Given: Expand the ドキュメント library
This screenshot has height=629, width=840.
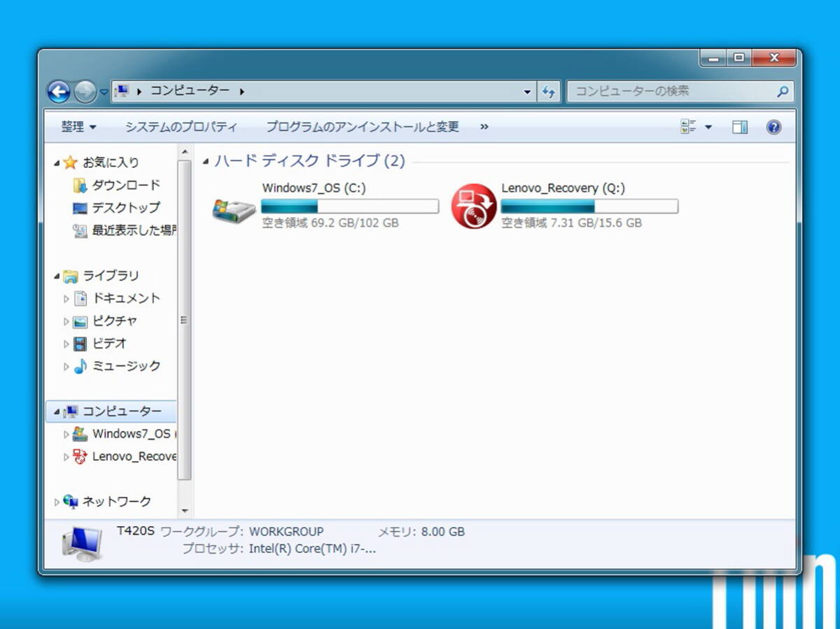Looking at the screenshot, I should (66, 299).
